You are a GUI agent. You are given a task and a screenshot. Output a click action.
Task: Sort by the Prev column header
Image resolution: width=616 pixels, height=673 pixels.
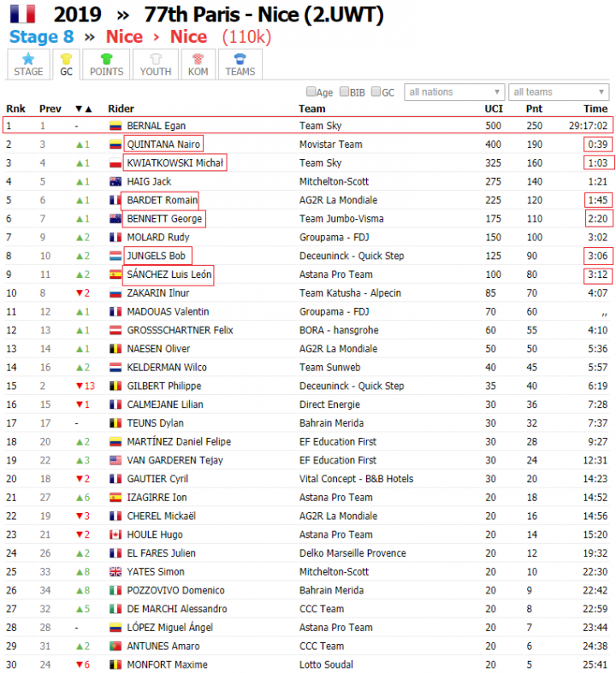click(50, 109)
